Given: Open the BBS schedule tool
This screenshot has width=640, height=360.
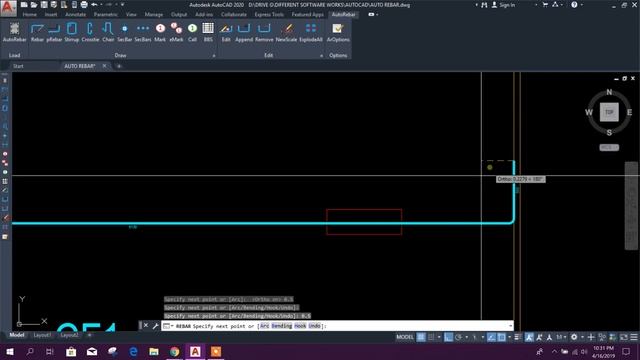Looking at the screenshot, I should point(208,32).
